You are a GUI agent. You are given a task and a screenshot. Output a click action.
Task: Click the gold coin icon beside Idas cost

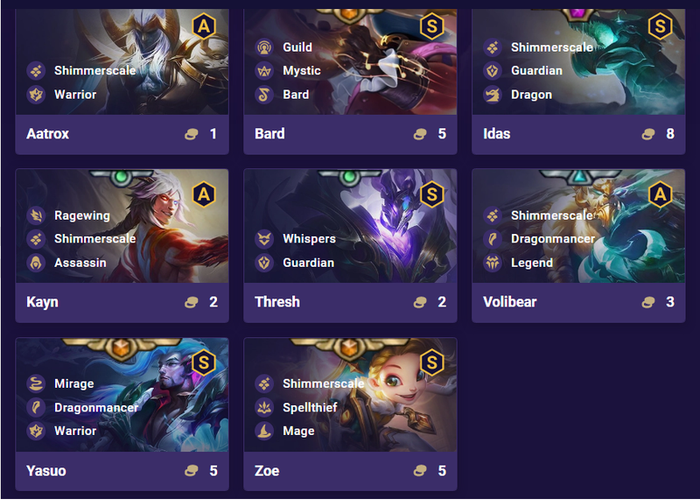coord(648,134)
